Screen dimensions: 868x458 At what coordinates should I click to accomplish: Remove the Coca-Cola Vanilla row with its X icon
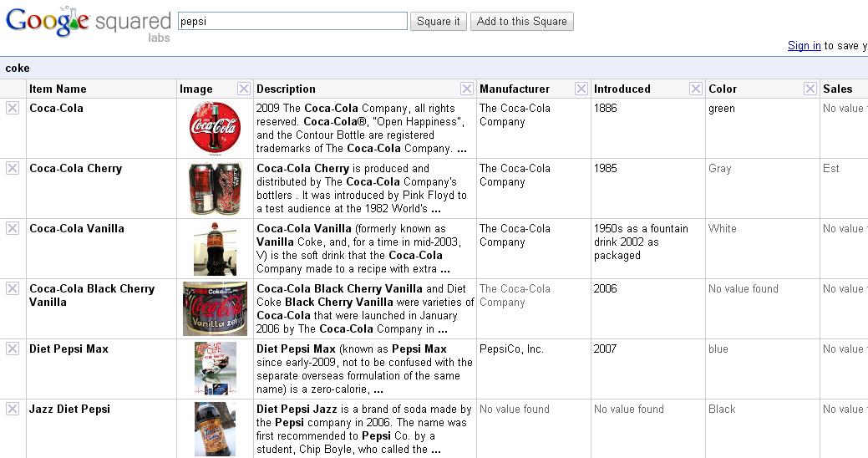pyautogui.click(x=13, y=228)
